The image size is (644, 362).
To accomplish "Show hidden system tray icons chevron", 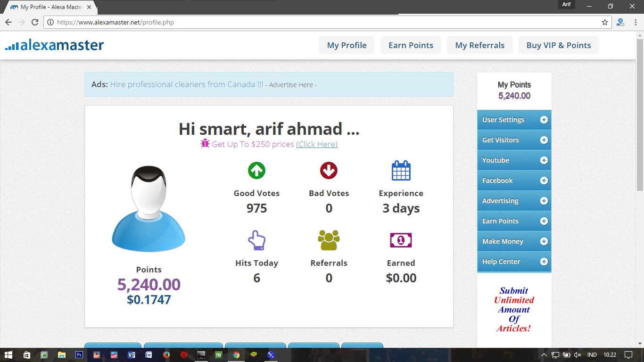I will [x=544, y=355].
